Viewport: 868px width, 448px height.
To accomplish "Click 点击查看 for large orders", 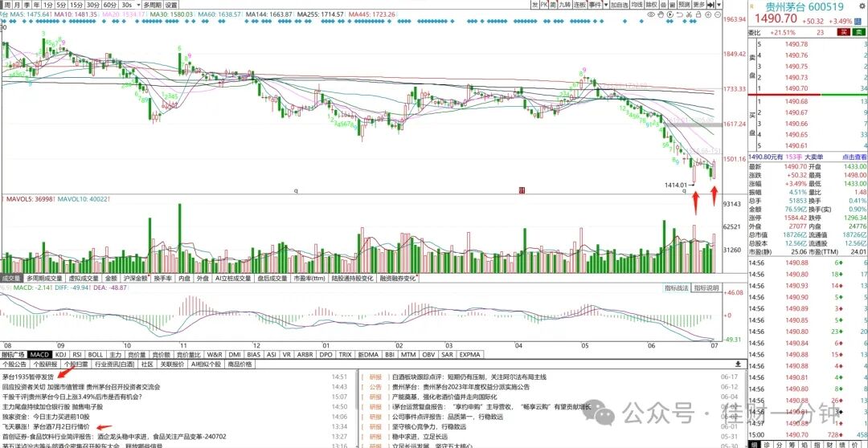I will click(853, 157).
